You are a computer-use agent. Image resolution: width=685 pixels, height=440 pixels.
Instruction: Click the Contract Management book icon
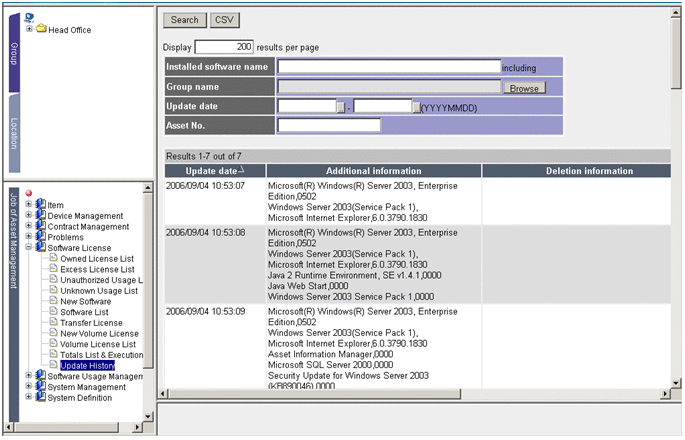click(x=41, y=226)
